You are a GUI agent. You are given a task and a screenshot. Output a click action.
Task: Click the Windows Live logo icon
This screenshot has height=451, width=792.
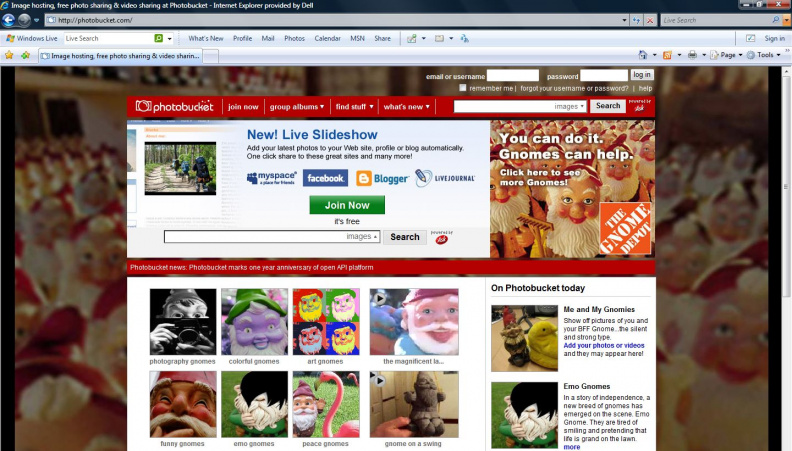tap(10, 38)
